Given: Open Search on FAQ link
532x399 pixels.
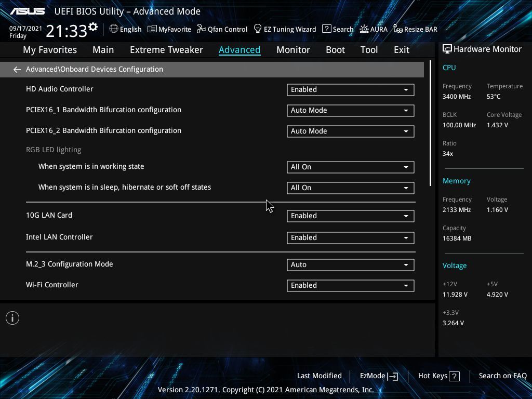Looking at the screenshot, I should [x=502, y=376].
